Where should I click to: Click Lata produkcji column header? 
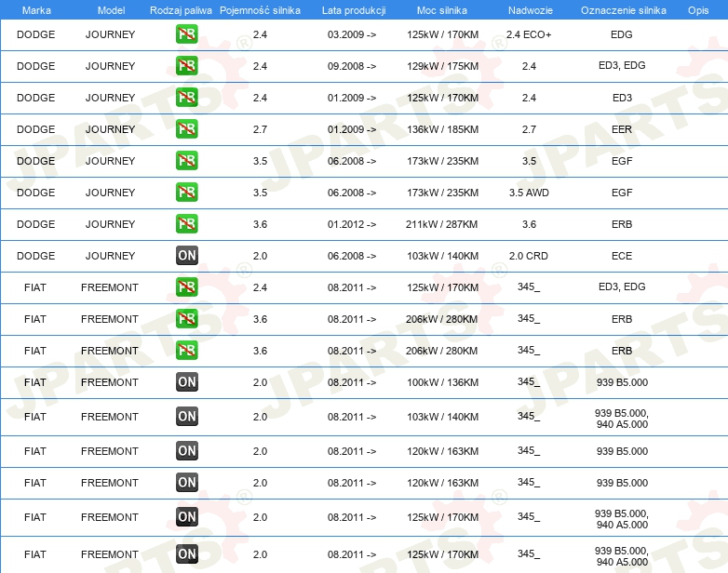coord(354,10)
